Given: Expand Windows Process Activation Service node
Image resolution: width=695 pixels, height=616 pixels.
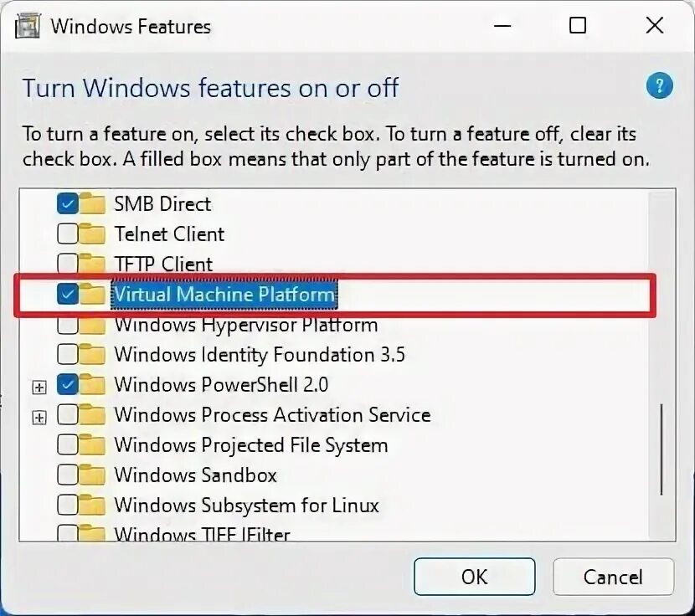Looking at the screenshot, I should tap(38, 417).
